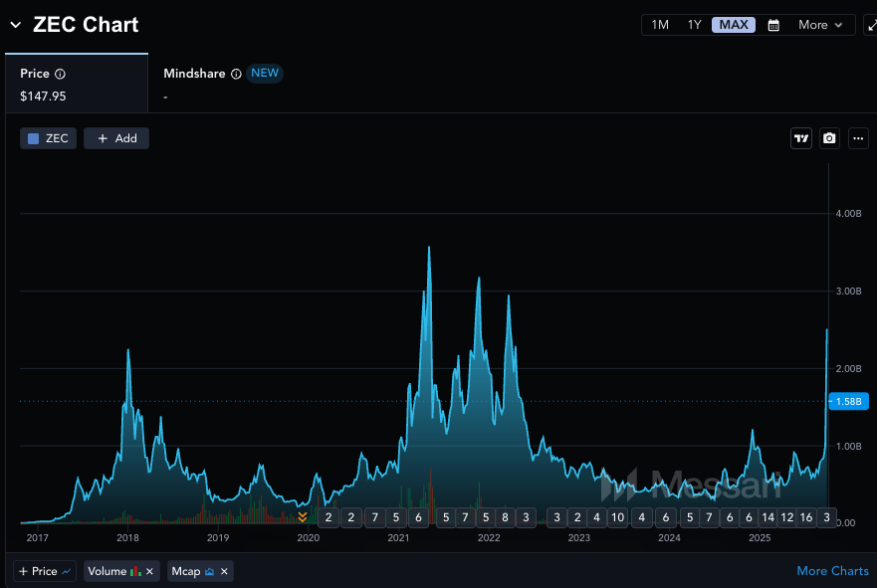Open the chart in TradingView icon
Screen dimensions: 877x588
[x=801, y=138]
